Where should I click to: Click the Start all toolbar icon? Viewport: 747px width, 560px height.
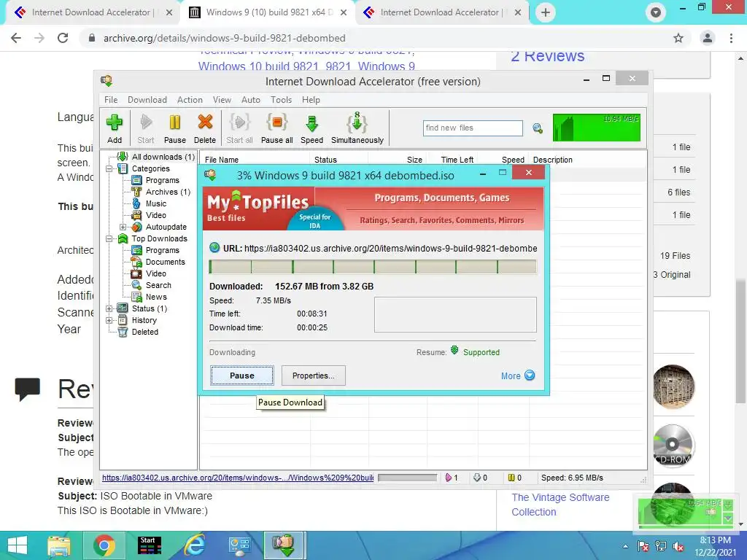point(239,128)
